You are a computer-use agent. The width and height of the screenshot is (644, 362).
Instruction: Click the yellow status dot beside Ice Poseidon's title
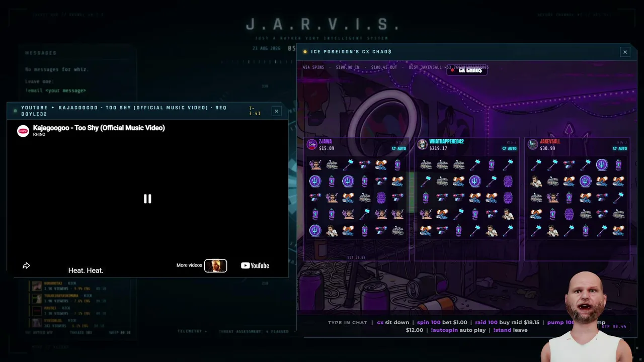(x=305, y=52)
